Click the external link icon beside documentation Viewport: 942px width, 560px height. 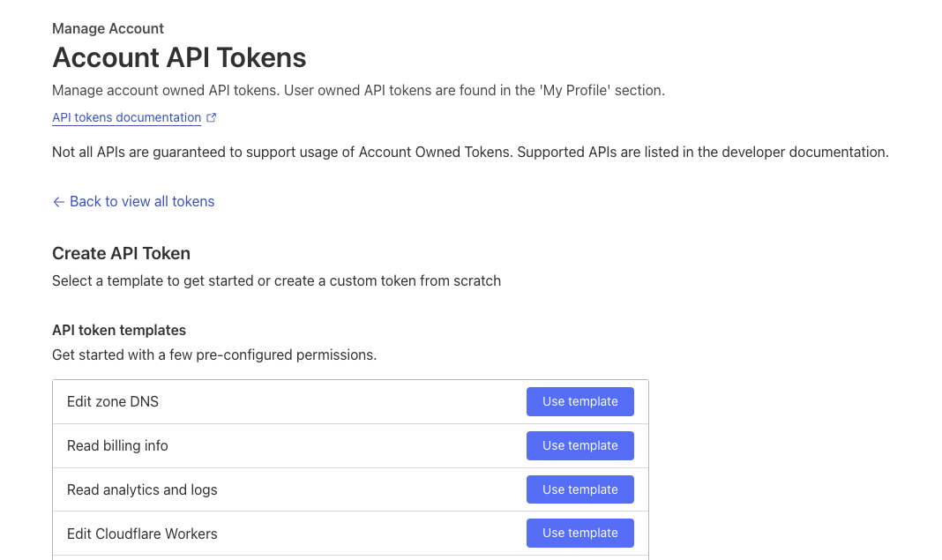click(x=212, y=117)
